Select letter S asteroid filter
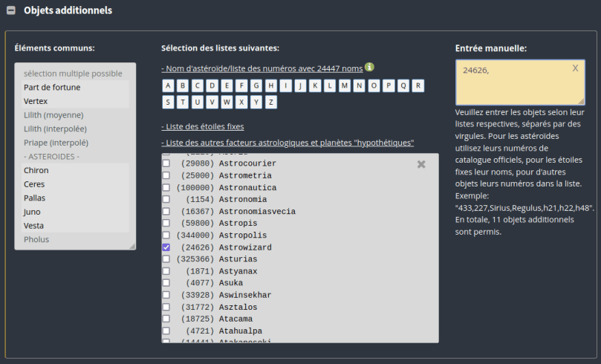This screenshot has width=601, height=364. (x=168, y=102)
